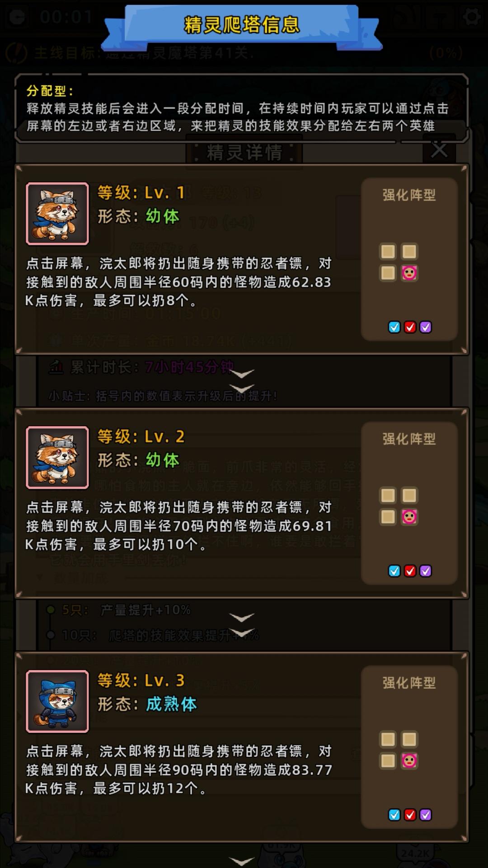
Task: Close the 精灵详情 panel with X
Action: coord(439,150)
